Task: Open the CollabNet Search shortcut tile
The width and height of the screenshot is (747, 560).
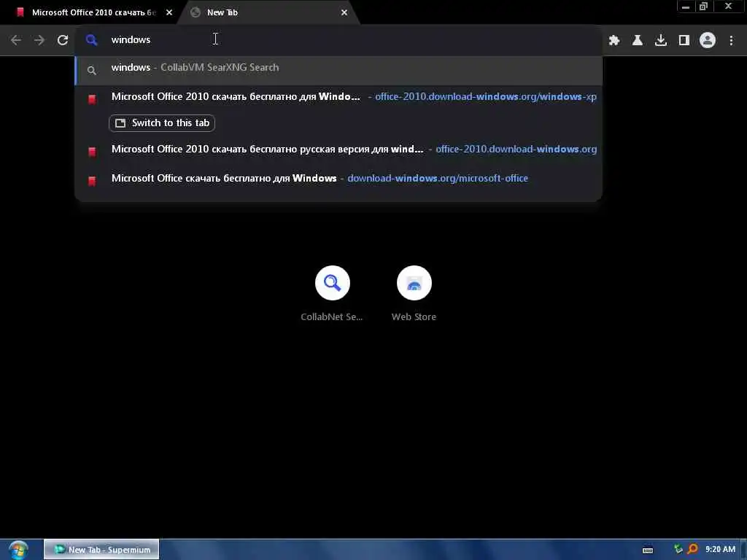Action: pyautogui.click(x=332, y=293)
